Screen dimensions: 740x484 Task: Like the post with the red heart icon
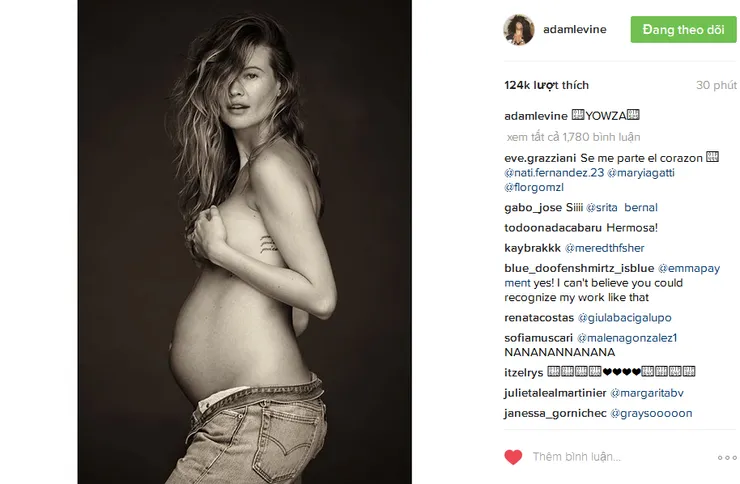tap(513, 457)
